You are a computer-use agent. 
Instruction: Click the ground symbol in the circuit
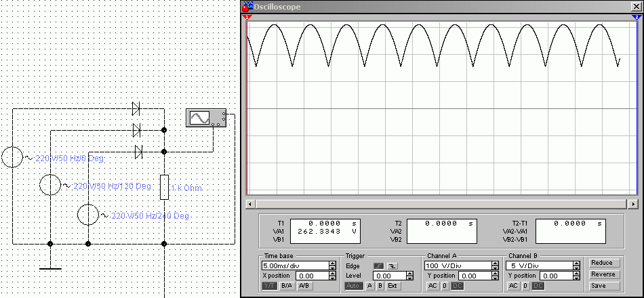click(50, 268)
